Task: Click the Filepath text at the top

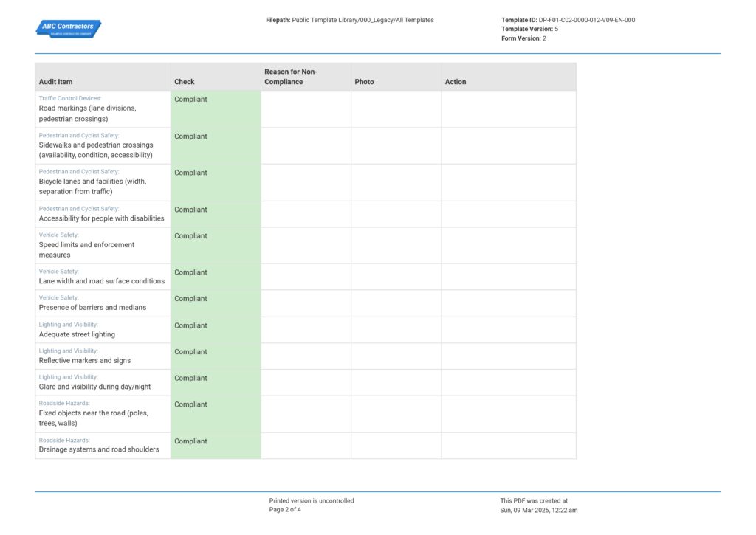Action: pyautogui.click(x=351, y=20)
